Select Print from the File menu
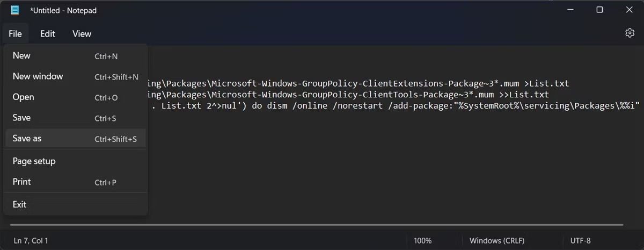Screen dimensions: 644x250 coord(76,182)
